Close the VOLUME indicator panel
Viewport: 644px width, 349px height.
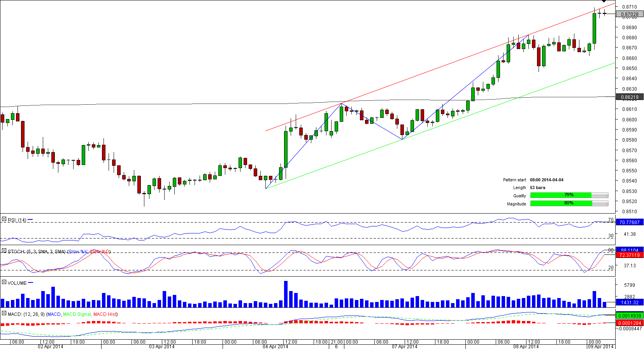click(4, 282)
